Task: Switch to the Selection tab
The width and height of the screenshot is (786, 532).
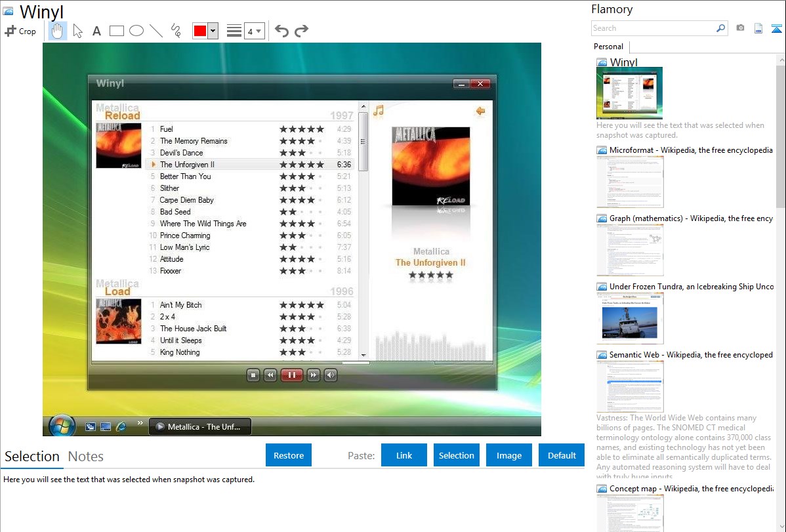Action: [x=32, y=457]
